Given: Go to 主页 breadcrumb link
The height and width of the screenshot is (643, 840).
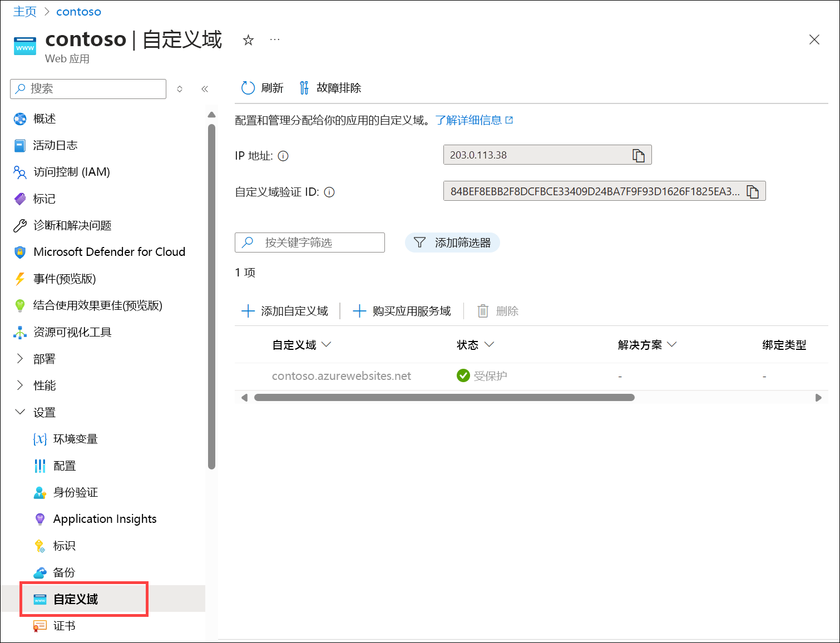Looking at the screenshot, I should 25,12.
